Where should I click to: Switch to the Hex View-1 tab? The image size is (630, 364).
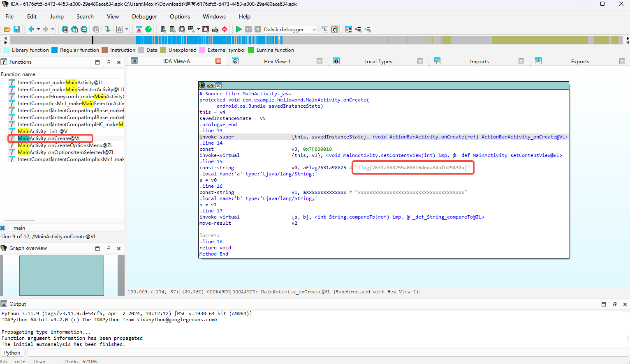pos(277,61)
